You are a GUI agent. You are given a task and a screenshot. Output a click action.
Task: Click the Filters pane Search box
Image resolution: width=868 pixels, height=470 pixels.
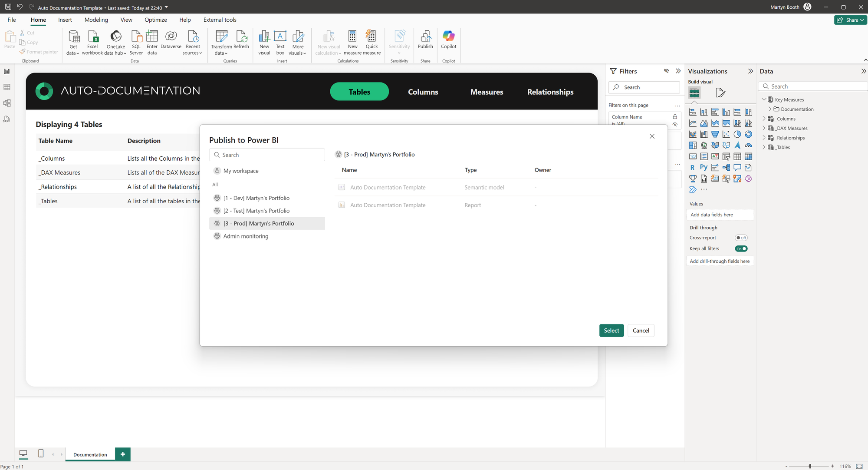[x=644, y=87]
